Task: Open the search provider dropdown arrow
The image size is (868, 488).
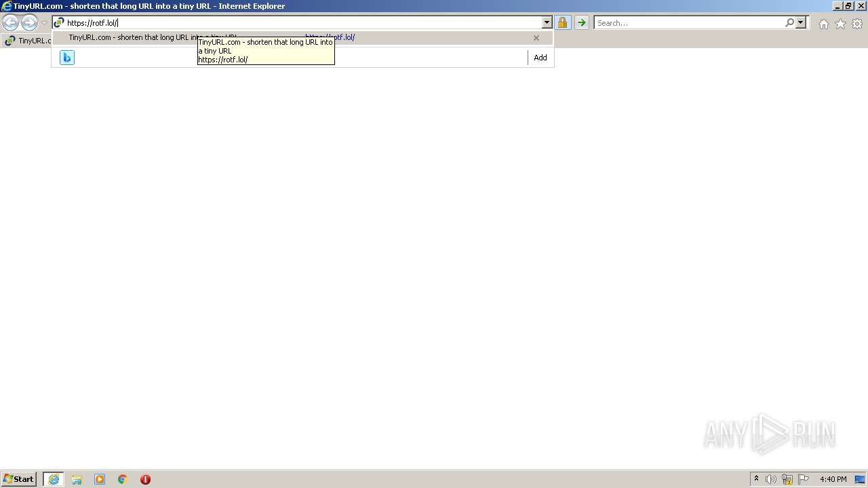Action: 801,23
